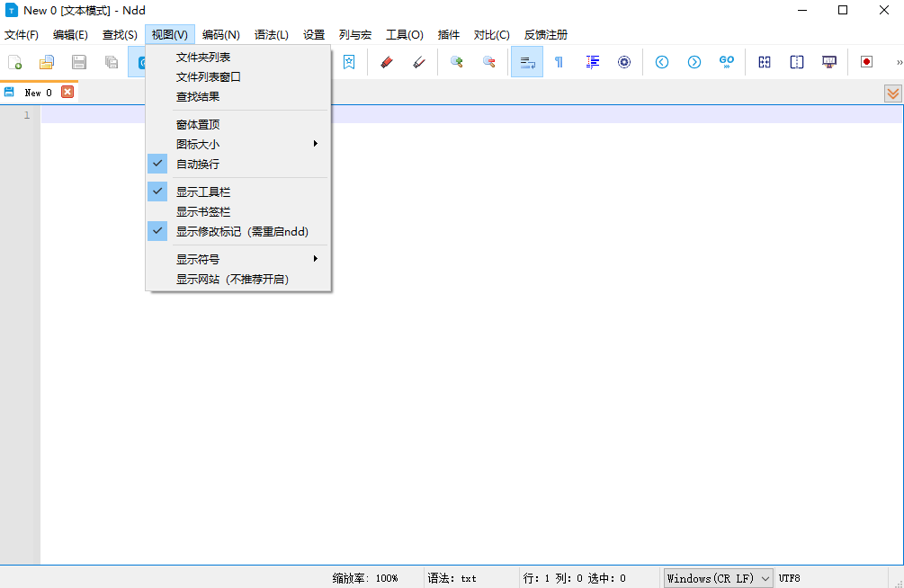Image resolution: width=904 pixels, height=588 pixels.
Task: Click the Save all files icon
Action: pyautogui.click(x=112, y=62)
